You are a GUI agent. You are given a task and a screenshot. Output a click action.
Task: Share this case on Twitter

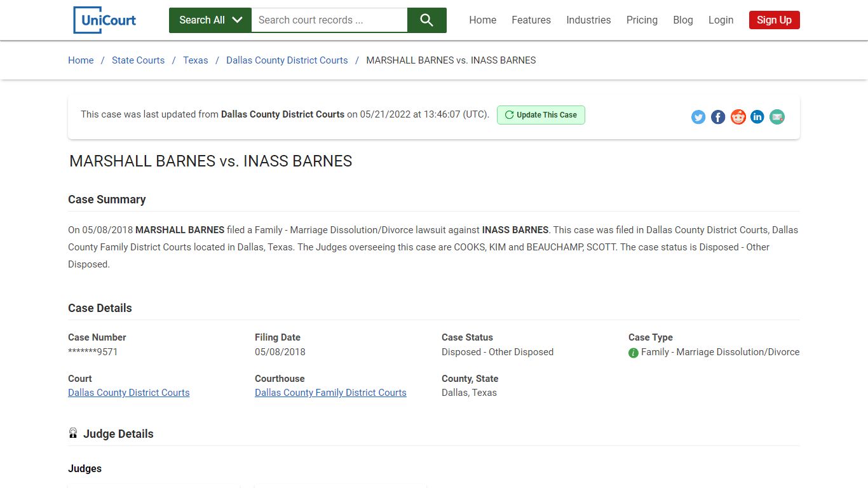pyautogui.click(x=698, y=117)
